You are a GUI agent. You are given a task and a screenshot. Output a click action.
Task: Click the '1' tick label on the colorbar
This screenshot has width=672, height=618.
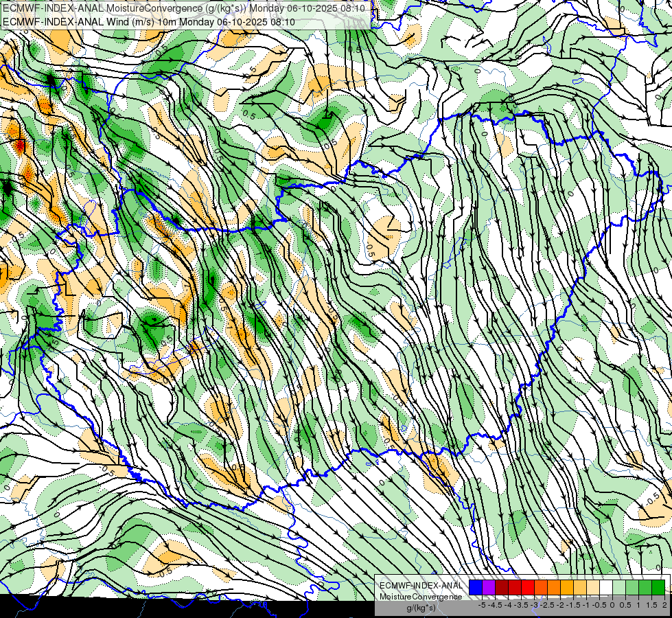[638, 605]
